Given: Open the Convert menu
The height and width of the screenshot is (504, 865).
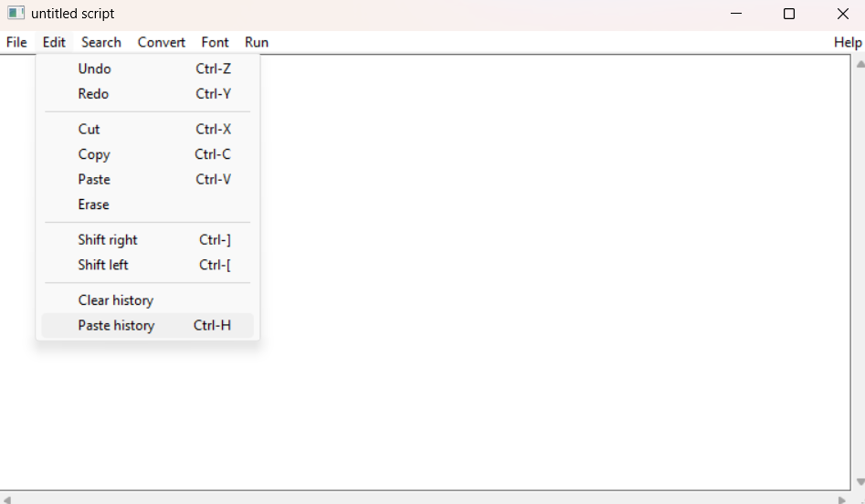Looking at the screenshot, I should pos(161,43).
